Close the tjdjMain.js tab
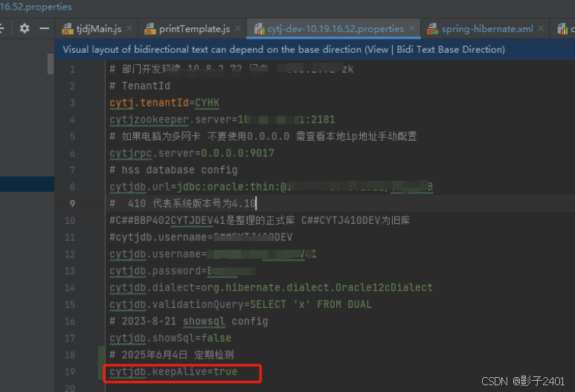 point(129,28)
